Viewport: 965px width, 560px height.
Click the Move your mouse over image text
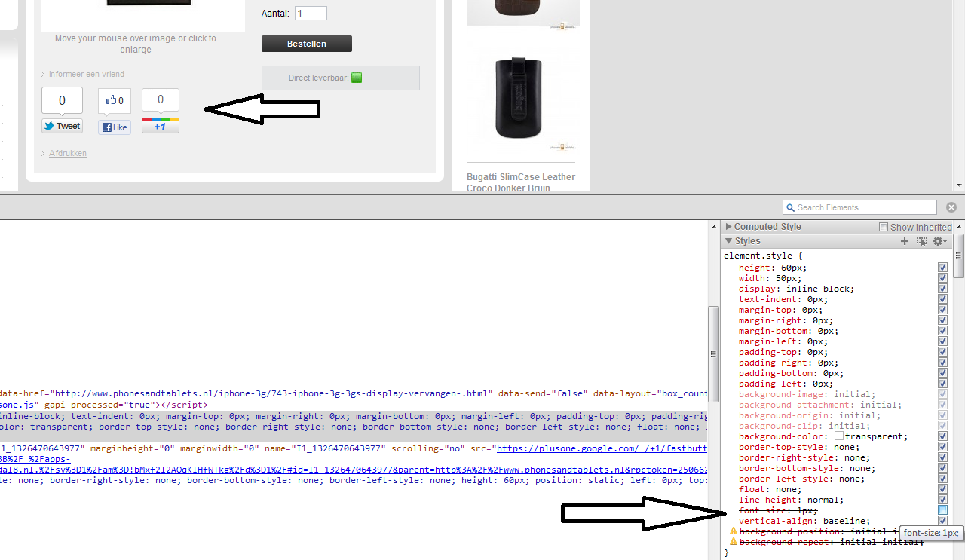136,44
